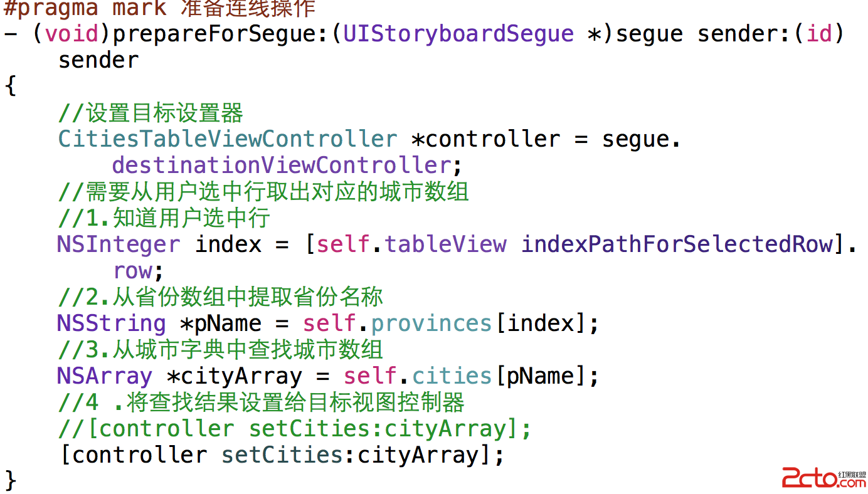Click the commented-out setCities green line
868x494 pixels.
coord(295,429)
